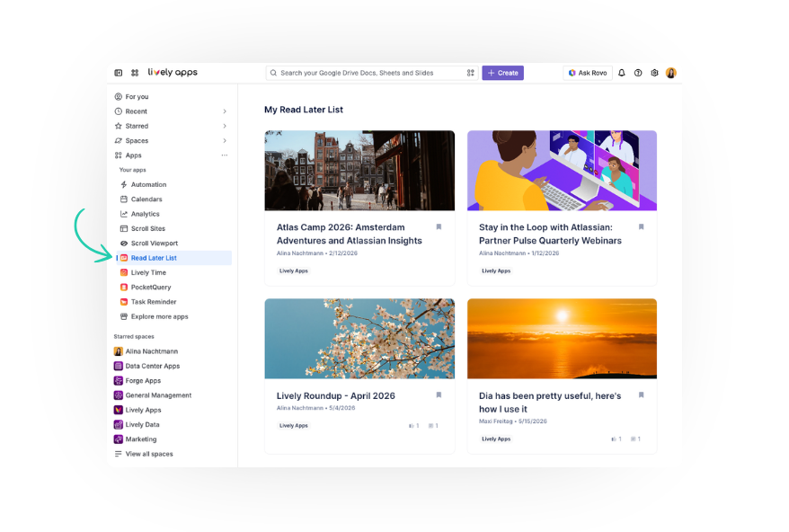Click author line Maxi Freitag • 5/15/2026
Screen dimensions: 789x532
pyautogui.click(x=513, y=421)
